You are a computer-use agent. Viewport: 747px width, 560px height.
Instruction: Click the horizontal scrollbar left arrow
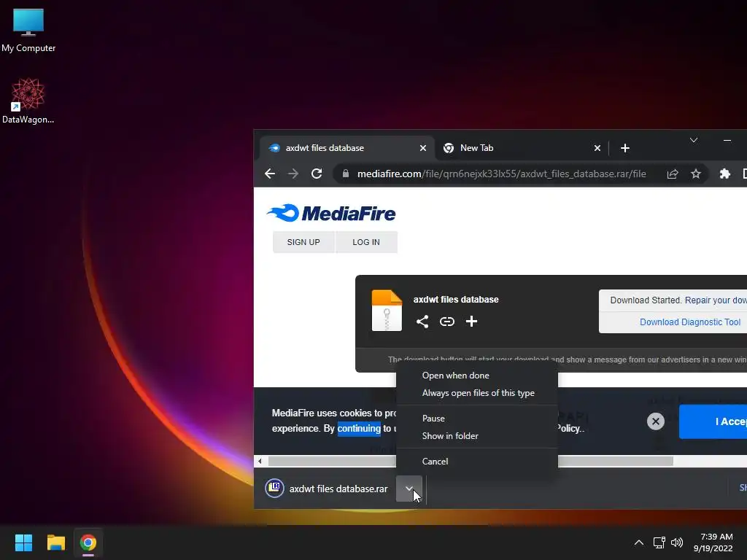click(x=260, y=461)
